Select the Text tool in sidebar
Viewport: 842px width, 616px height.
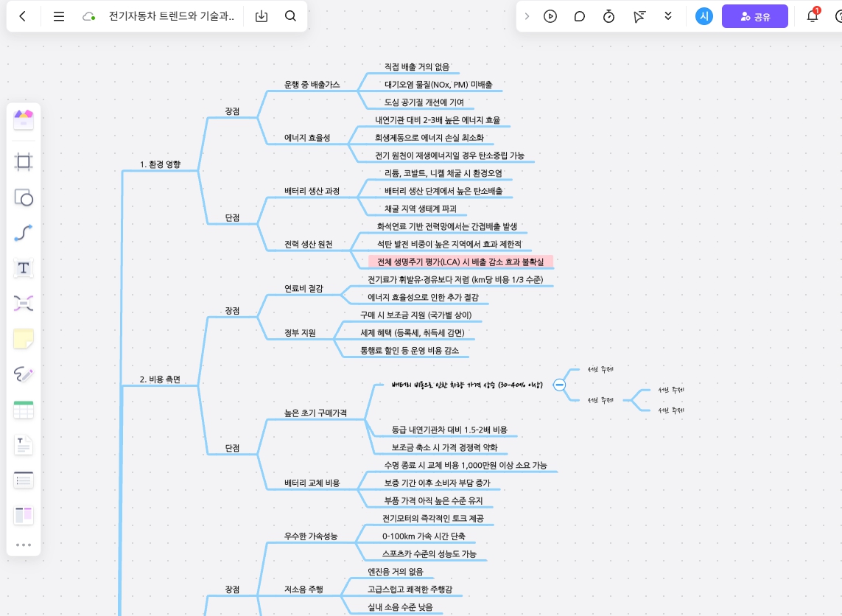coord(24,268)
